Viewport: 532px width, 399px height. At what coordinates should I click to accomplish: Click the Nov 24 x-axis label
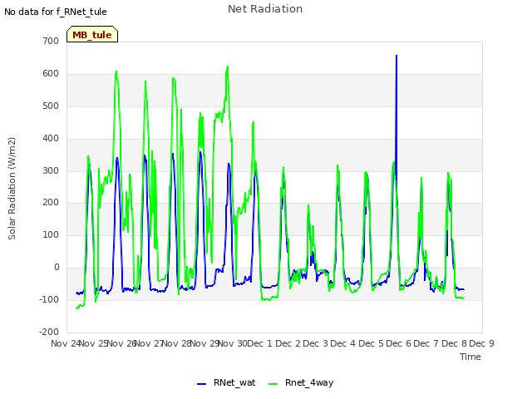(x=66, y=343)
